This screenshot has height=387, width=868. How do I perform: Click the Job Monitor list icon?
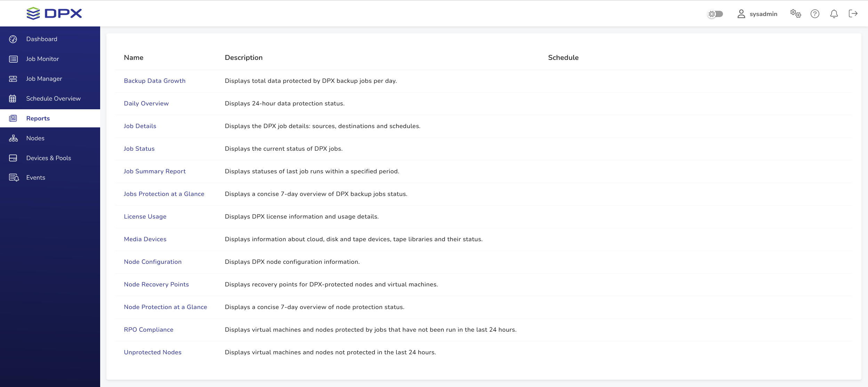[x=13, y=59]
